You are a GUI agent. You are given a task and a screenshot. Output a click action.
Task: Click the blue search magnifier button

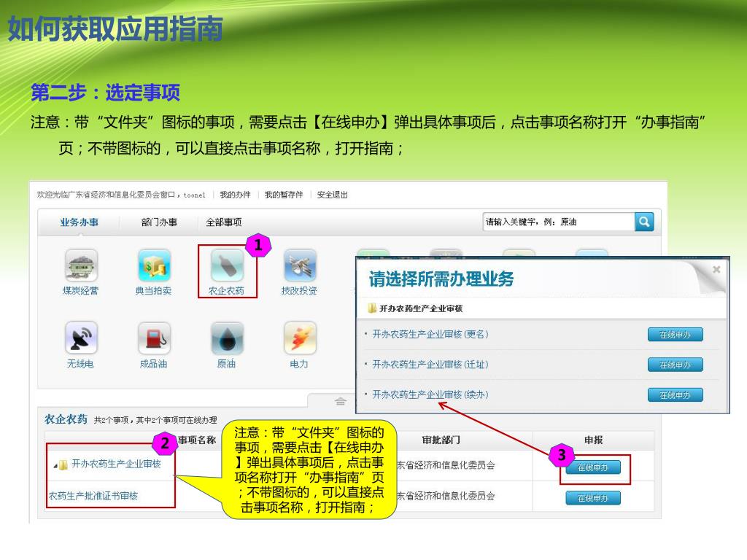point(644,222)
